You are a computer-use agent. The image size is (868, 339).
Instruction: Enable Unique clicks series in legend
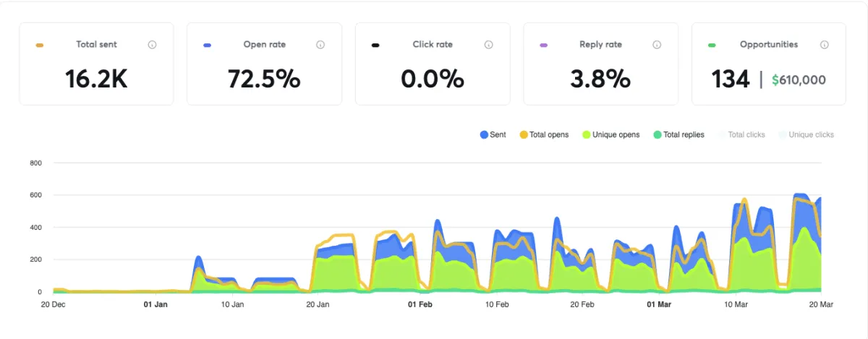click(807, 134)
